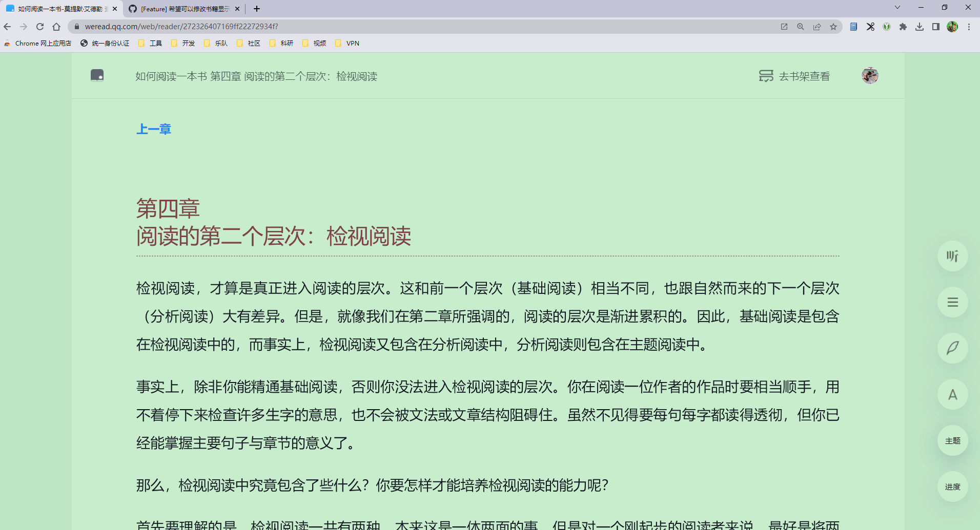Open the audio listening mode (听)
The width and height of the screenshot is (980, 530).
coord(952,256)
